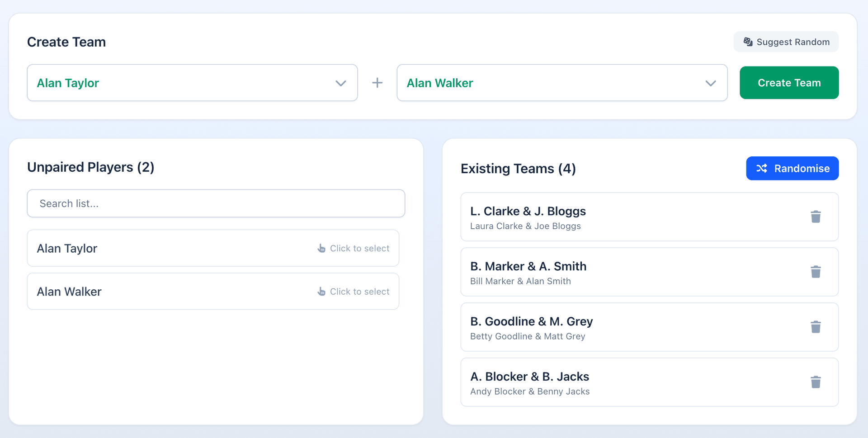
Task: Open the Alan Walker player dropdown
Action: [x=562, y=83]
